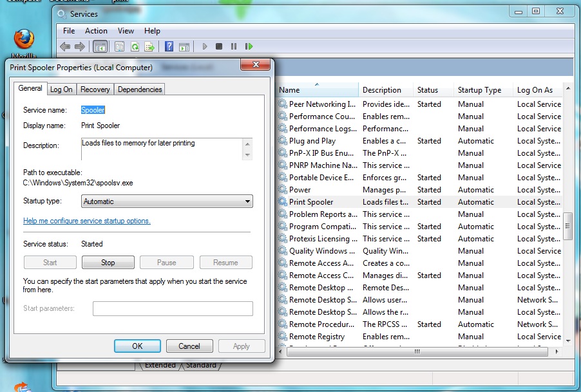Click the Start Service playback icon

pos(205,46)
